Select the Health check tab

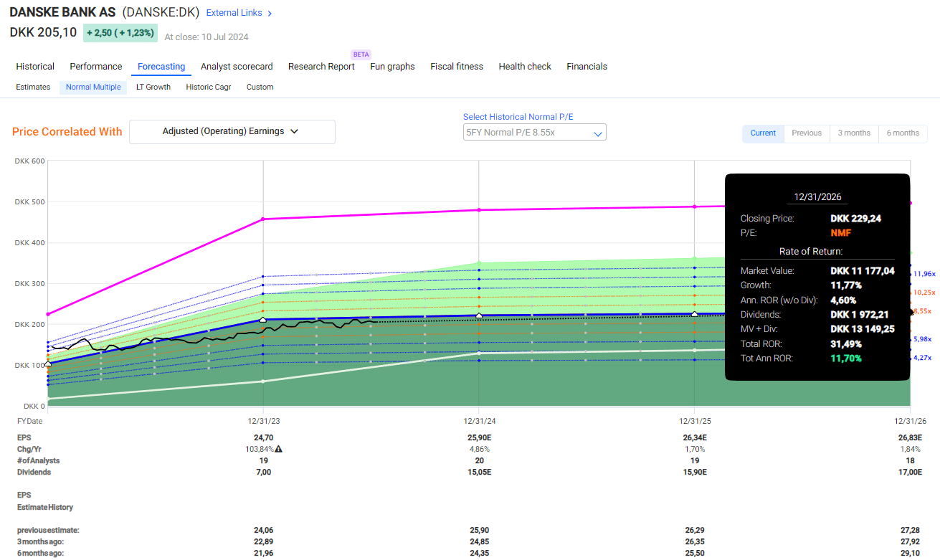[x=525, y=66]
